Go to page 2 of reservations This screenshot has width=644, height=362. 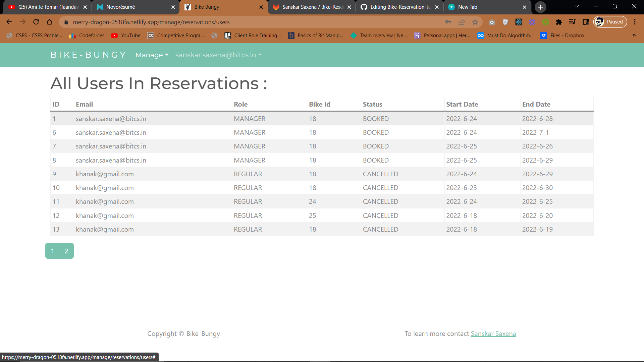[66, 251]
